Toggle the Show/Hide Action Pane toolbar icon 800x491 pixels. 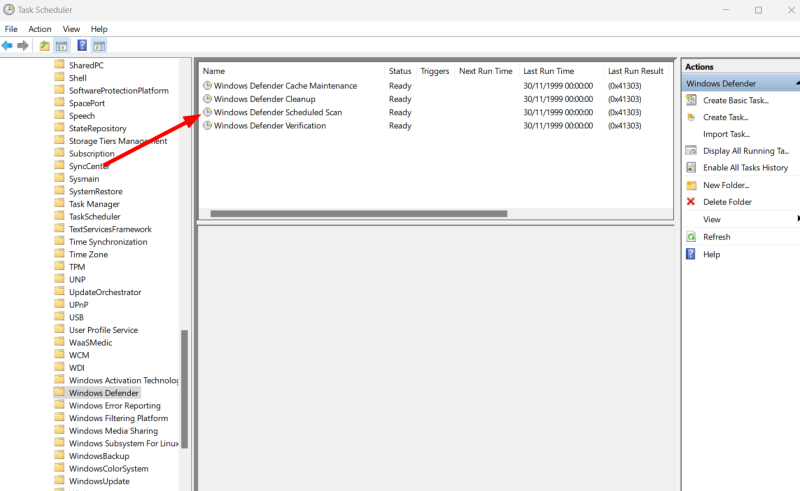click(x=99, y=46)
